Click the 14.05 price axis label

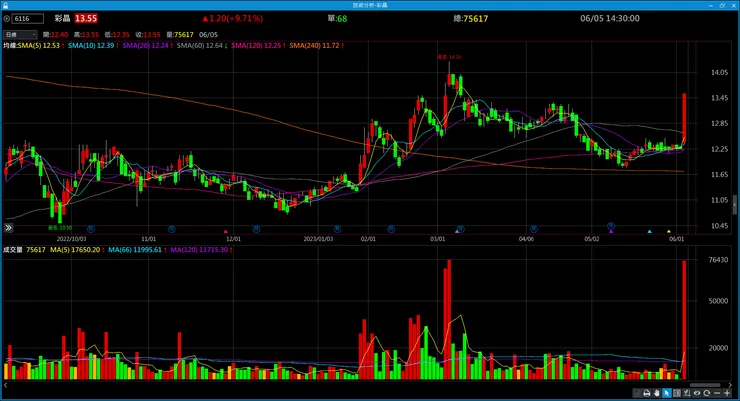[719, 72]
